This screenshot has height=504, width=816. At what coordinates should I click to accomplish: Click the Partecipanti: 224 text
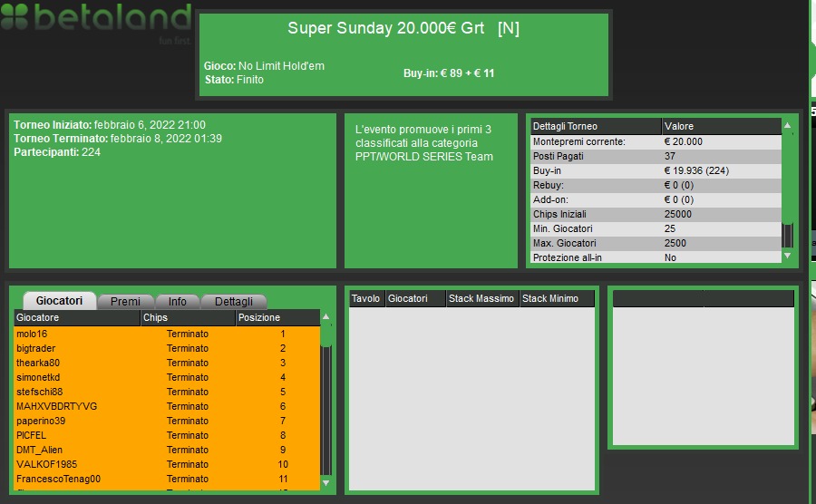(x=57, y=152)
